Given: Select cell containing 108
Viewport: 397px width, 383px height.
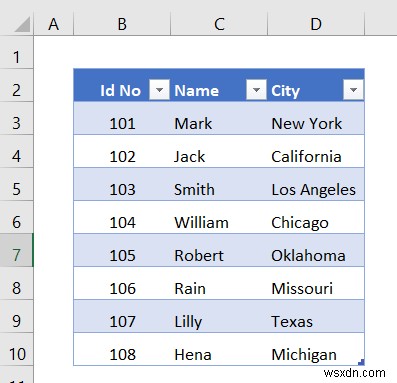Looking at the screenshot, I should coord(122,349).
